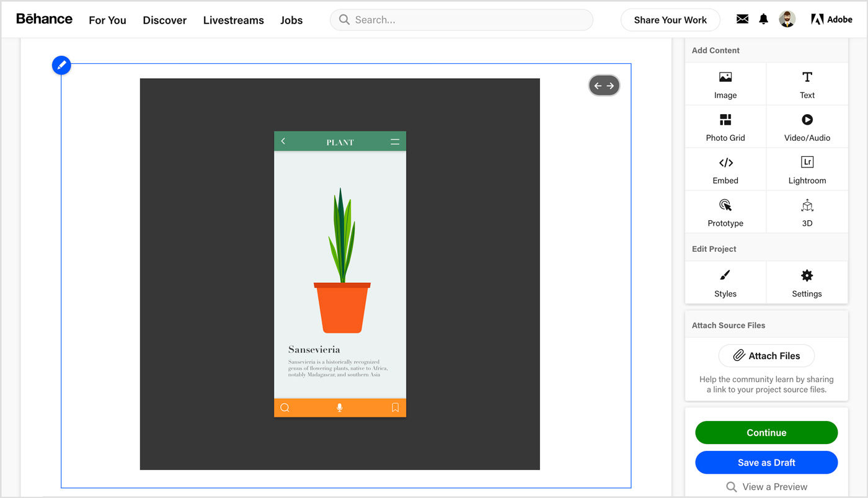Open the project Styles panel
Image resolution: width=868 pixels, height=498 pixels.
725,282
